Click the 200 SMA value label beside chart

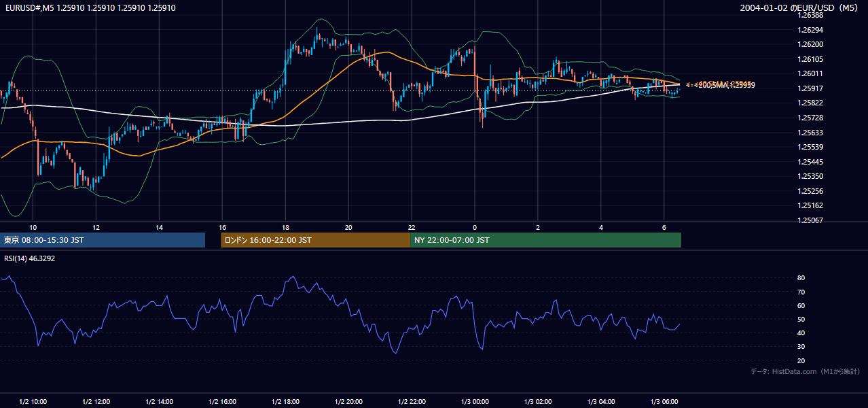click(720, 86)
